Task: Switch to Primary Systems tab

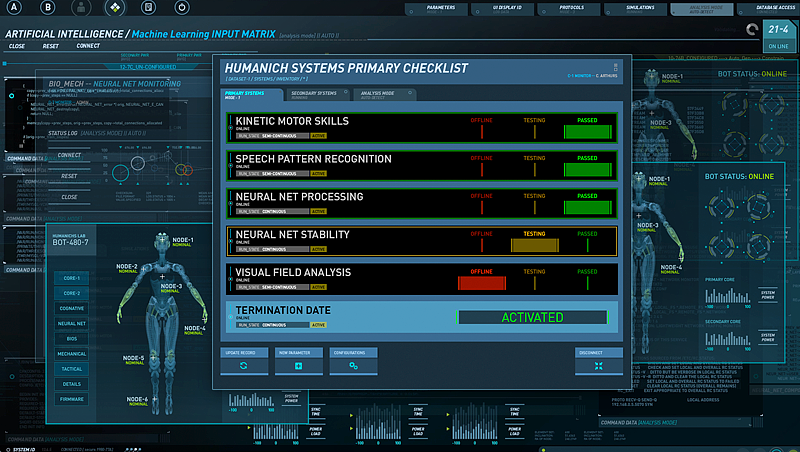Action: 253,95
